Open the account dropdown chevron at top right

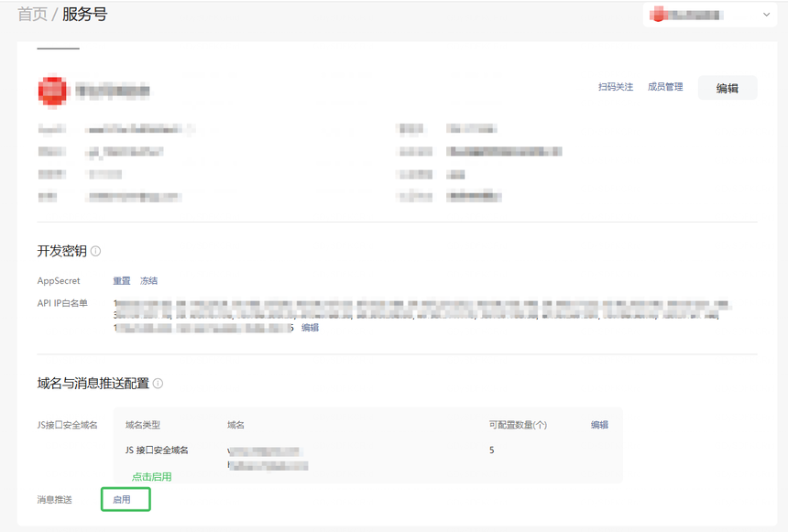[766, 15]
